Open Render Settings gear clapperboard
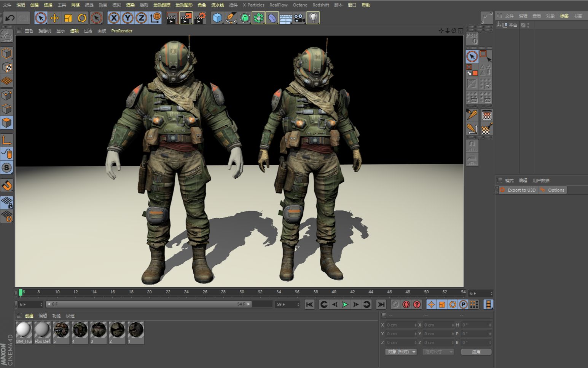Viewport: 588px width, 368px height. [x=200, y=18]
